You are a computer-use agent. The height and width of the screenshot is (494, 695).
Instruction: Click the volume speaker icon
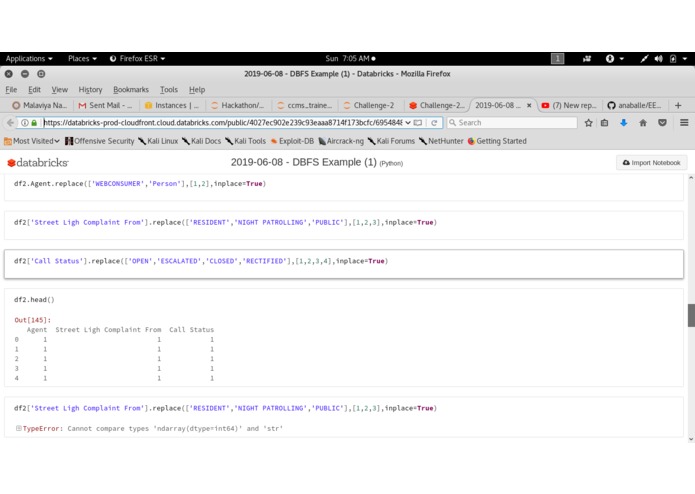[x=659, y=58]
